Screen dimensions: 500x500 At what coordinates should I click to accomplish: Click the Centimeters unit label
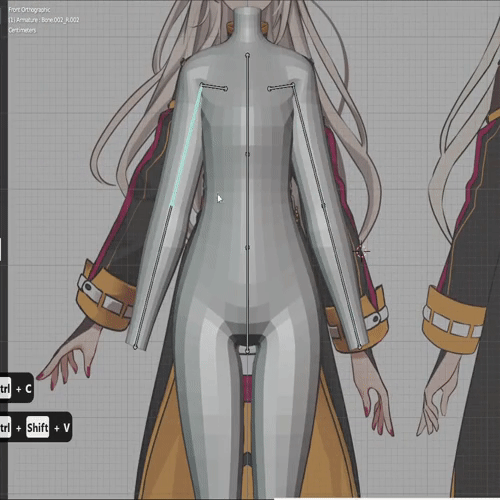(x=22, y=30)
